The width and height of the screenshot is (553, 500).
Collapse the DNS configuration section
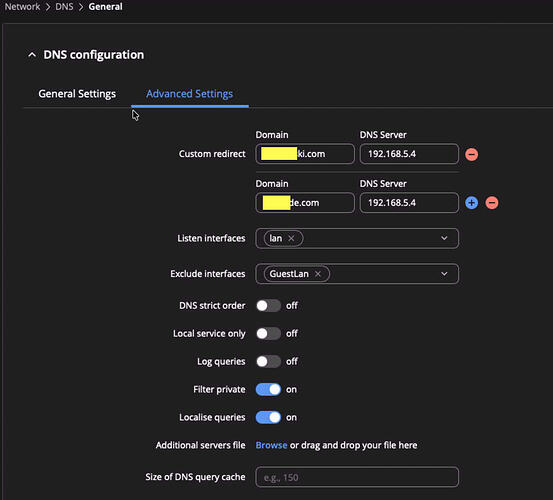pyautogui.click(x=32, y=55)
